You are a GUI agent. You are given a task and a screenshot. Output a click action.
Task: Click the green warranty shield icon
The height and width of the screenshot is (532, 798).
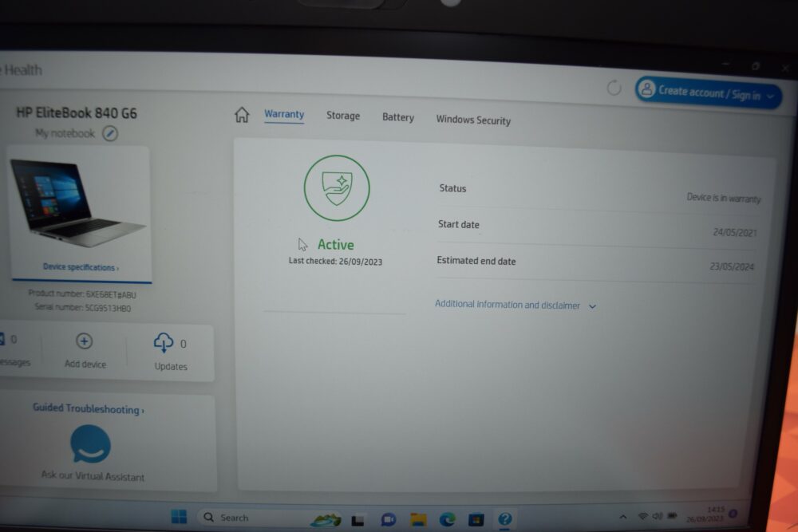[337, 188]
